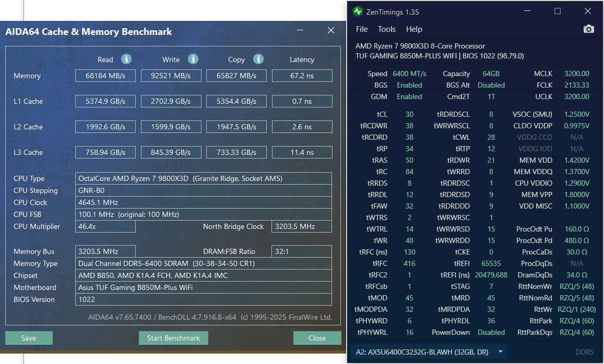
Task: Click the CPU FSB field 100.1 MHz
Action: tap(204, 214)
